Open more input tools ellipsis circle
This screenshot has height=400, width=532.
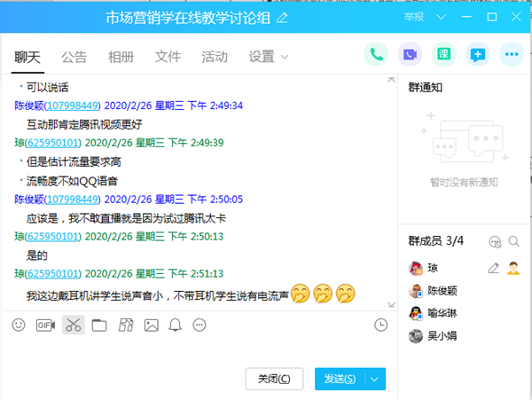[199, 325]
